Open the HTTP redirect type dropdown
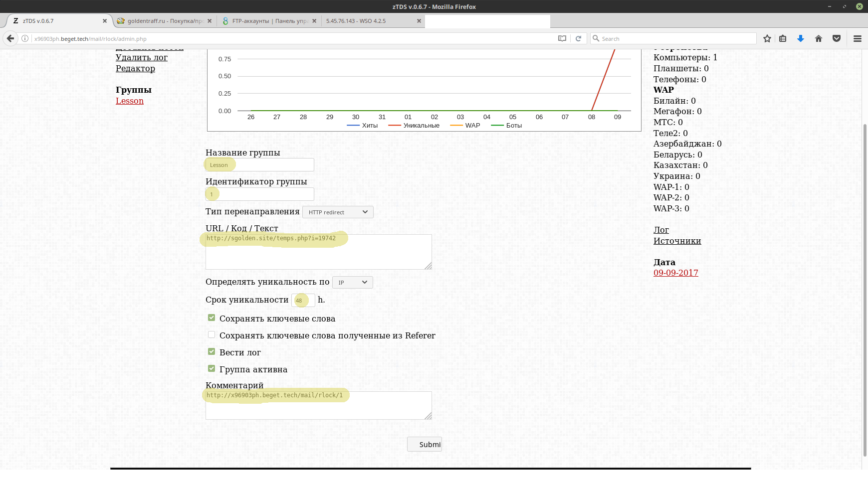 tap(338, 212)
